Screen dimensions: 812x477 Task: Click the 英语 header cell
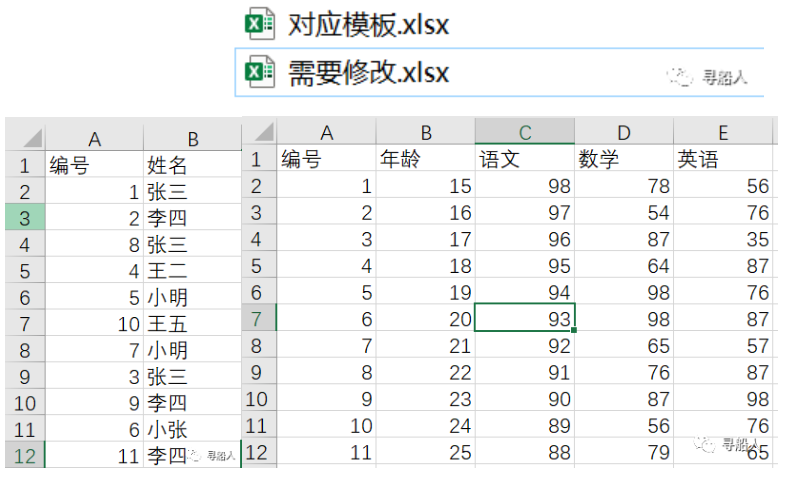[x=723, y=158]
